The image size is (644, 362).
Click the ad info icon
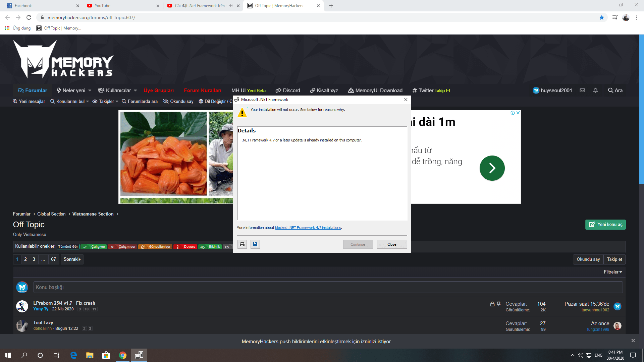point(513,113)
